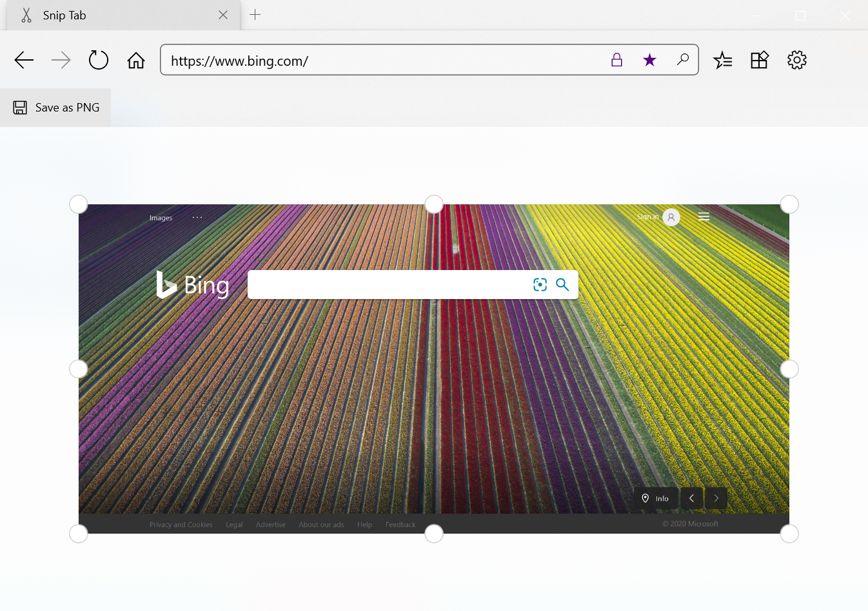
Task: Click the Bing visual search camera icon
Action: [540, 285]
